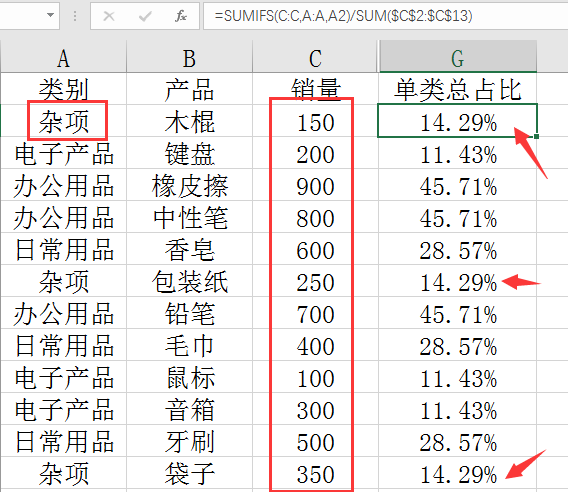Select the sales cell showing 500
568x492 pixels.
tap(315, 441)
